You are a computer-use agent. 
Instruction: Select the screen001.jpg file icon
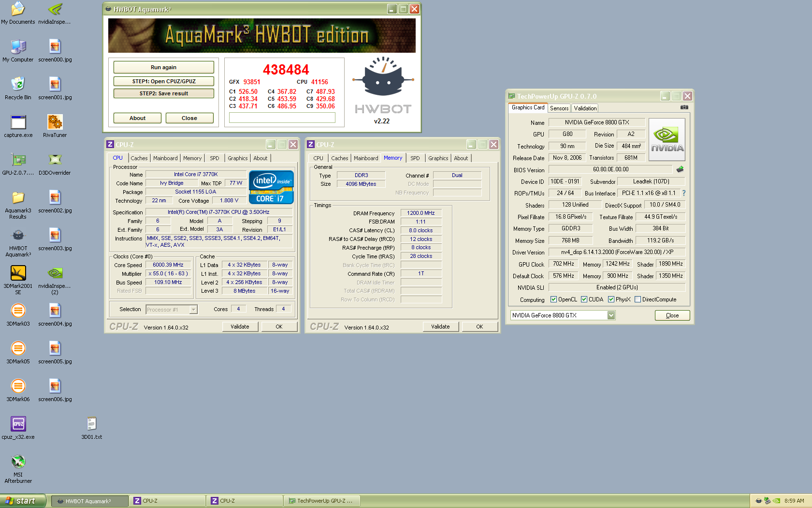(x=55, y=89)
